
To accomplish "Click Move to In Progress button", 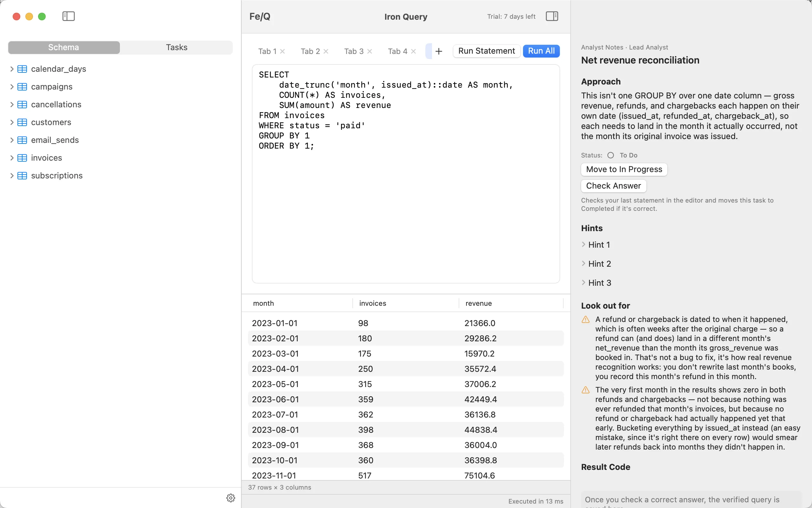I will [x=624, y=169].
